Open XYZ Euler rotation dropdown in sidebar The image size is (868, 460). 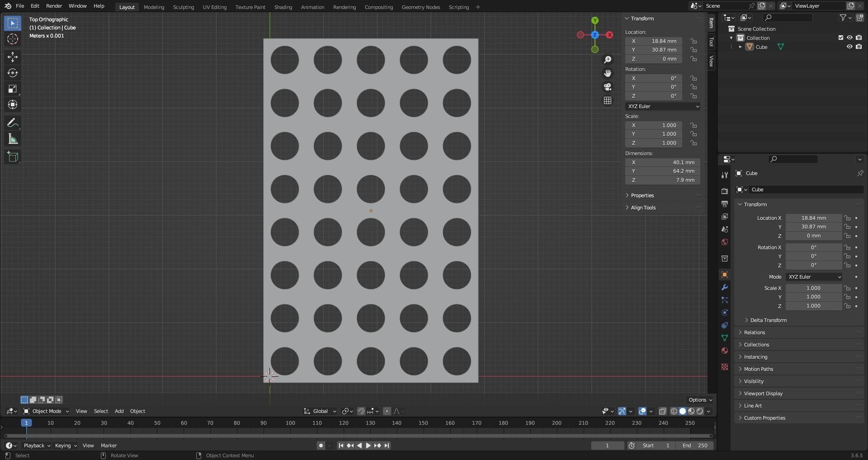[663, 106]
